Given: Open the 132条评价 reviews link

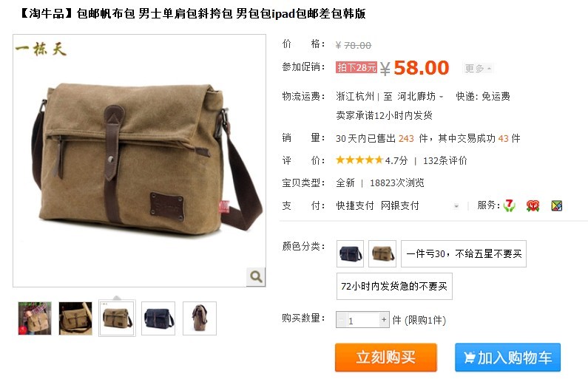Looking at the screenshot, I should click(445, 160).
